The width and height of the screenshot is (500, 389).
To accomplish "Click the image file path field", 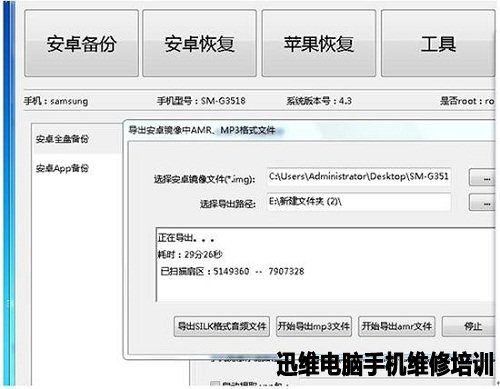I will click(x=359, y=176).
